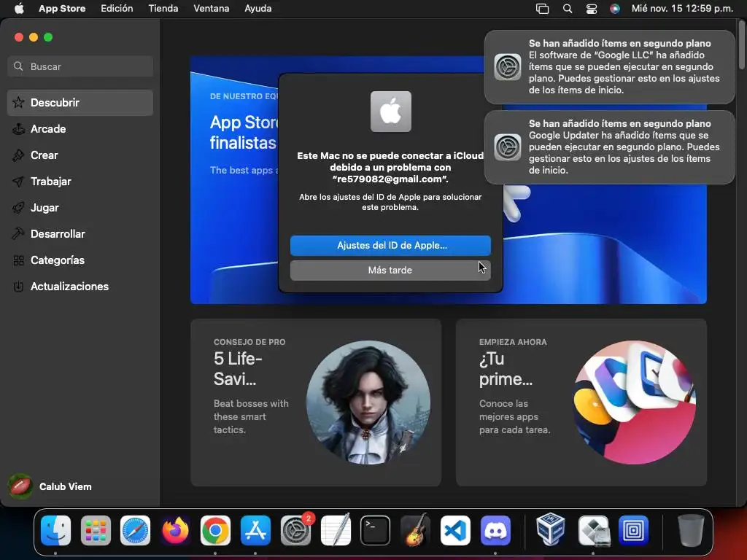Click the game character artwork circle
Screen dimensions: 747x560
(368, 402)
